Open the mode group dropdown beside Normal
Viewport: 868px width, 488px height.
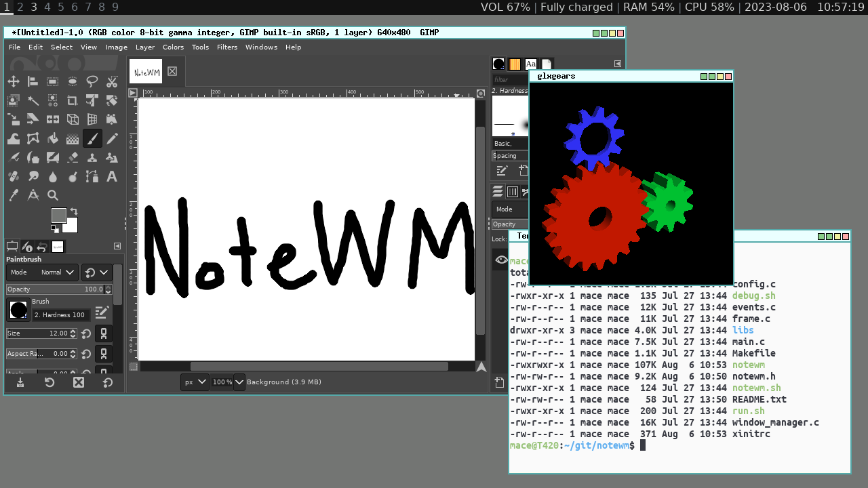point(96,272)
